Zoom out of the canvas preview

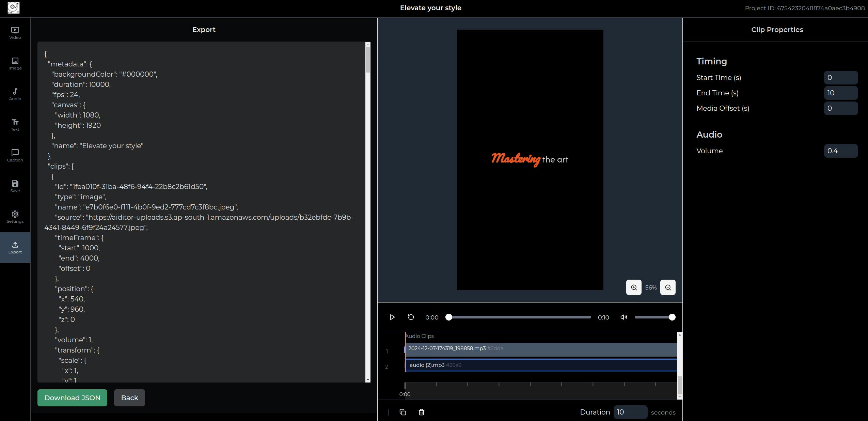pos(668,287)
